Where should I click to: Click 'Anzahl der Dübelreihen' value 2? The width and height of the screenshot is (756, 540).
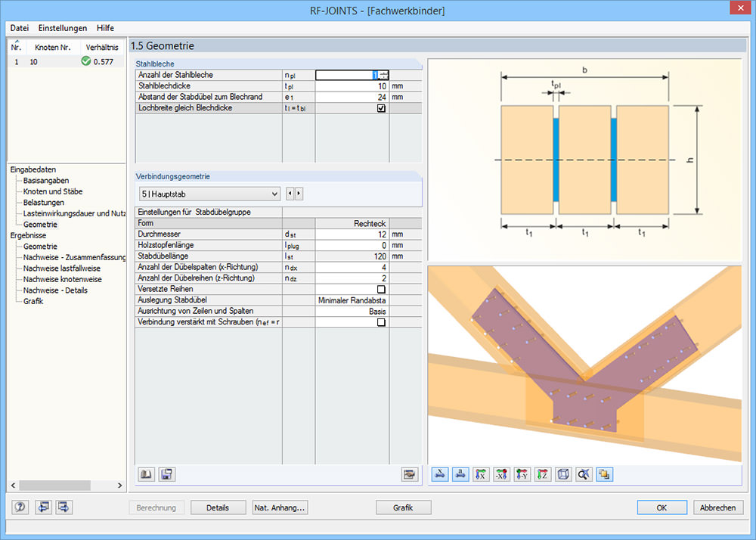[352, 278]
